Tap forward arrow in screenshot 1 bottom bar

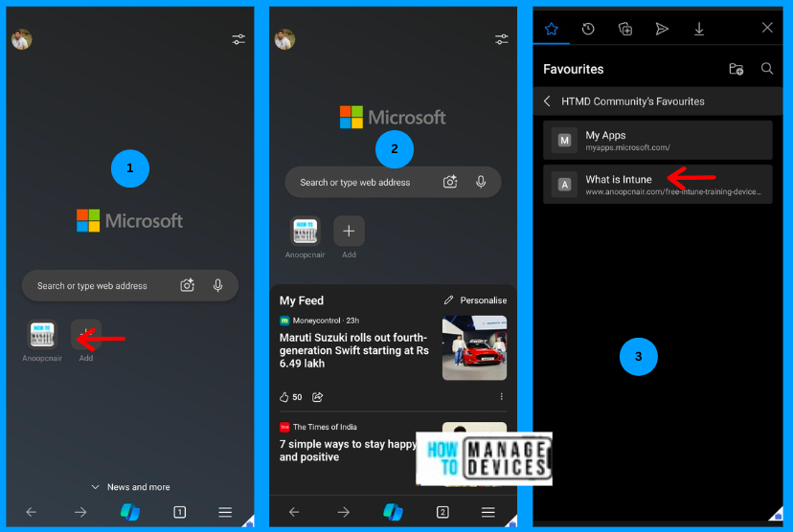(x=80, y=512)
